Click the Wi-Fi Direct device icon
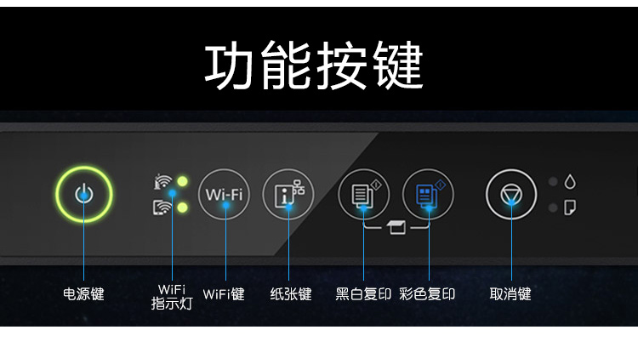 tap(162, 208)
